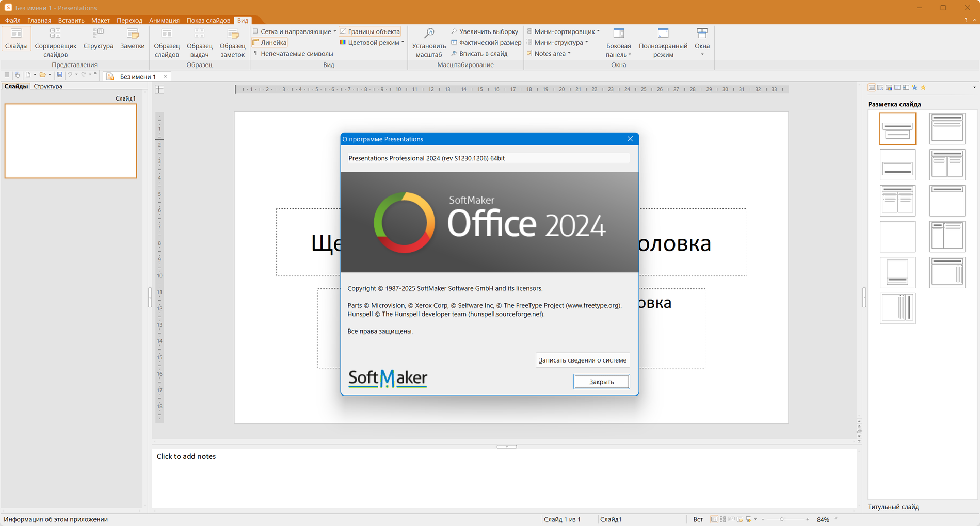This screenshot has width=980, height=526.
Task: Toggle Полноэкранный режим full screen mode
Action: [663, 43]
